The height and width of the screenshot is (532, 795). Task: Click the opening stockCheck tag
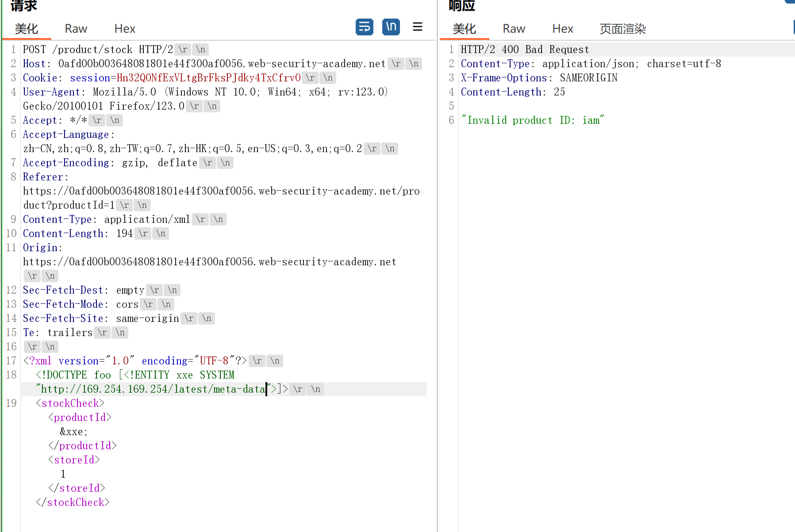(70, 403)
